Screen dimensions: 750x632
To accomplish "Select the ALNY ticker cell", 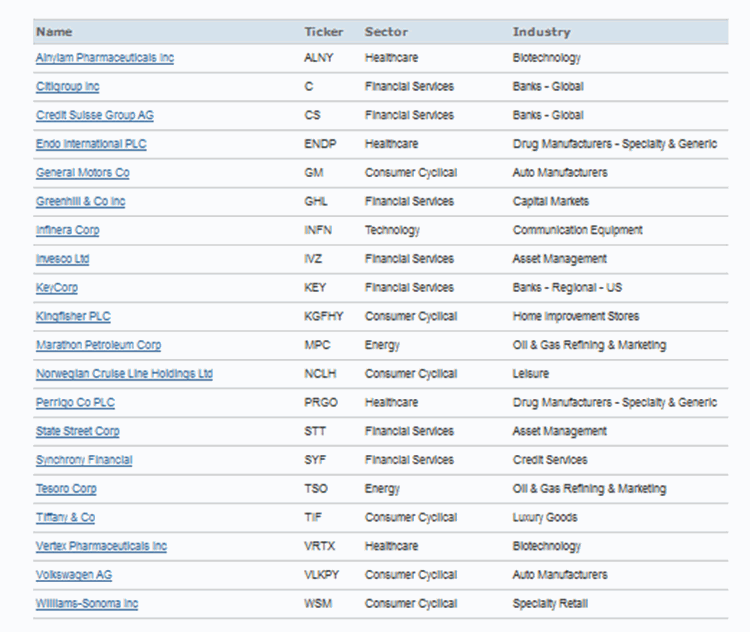I will pos(319,58).
